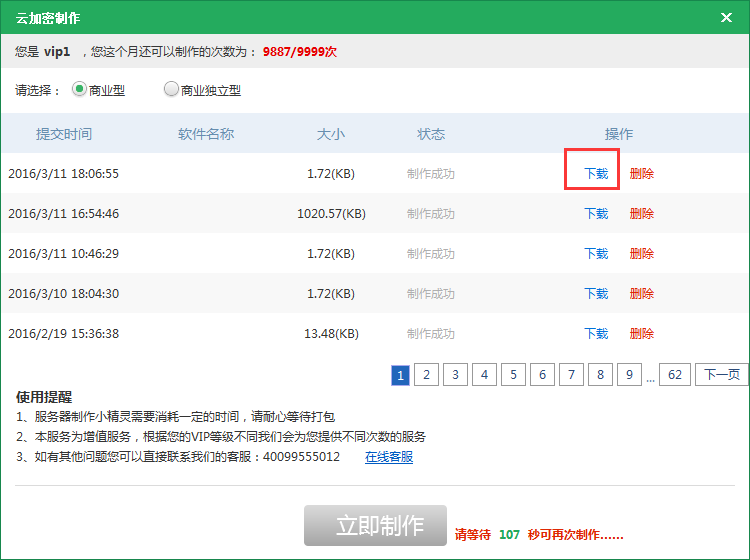Image resolution: width=750 pixels, height=560 pixels.
Task: Go to page 8 of results
Action: tap(600, 374)
